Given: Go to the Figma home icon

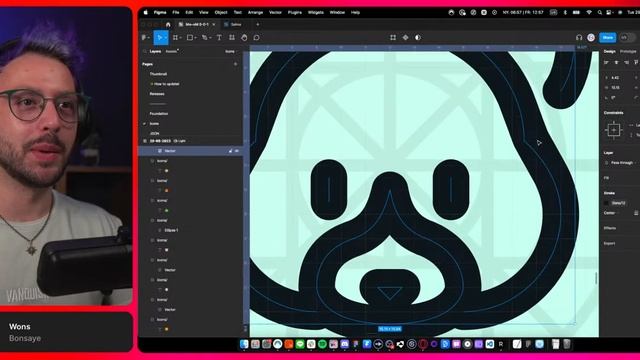Looking at the screenshot, I should [168, 24].
